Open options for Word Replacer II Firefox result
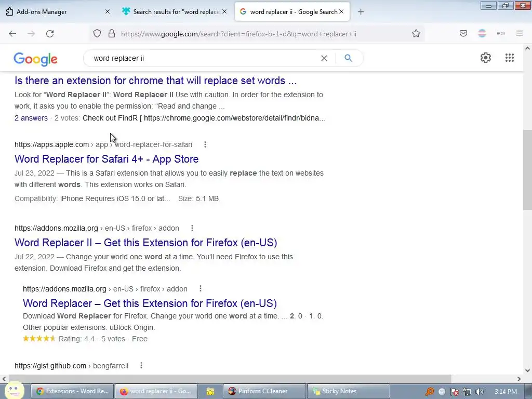 192,229
